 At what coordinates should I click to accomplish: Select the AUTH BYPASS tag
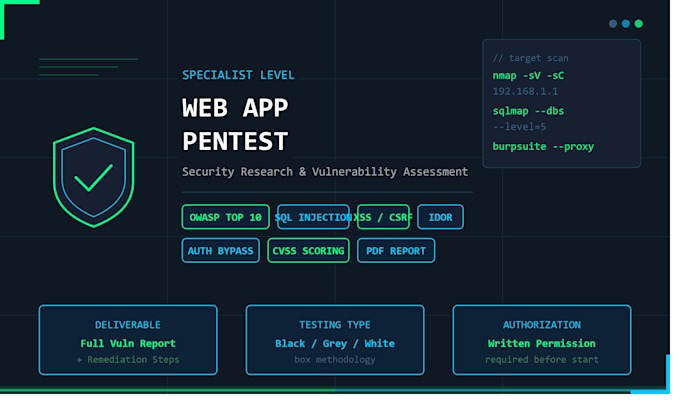pos(220,251)
